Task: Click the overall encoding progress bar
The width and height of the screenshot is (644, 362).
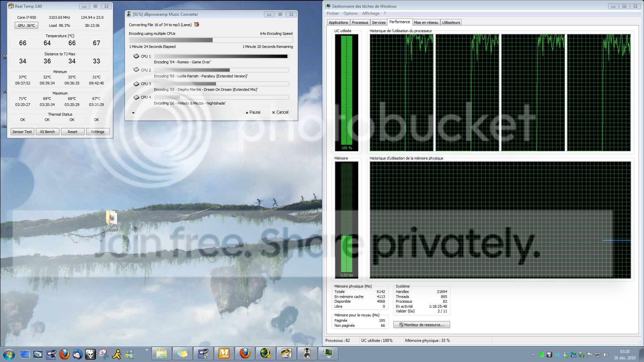Action: coord(211,40)
